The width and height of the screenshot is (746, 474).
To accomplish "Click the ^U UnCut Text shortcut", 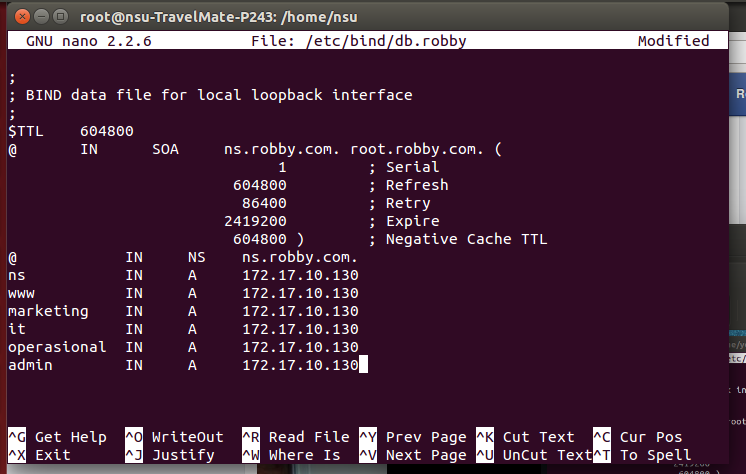I will [534, 455].
